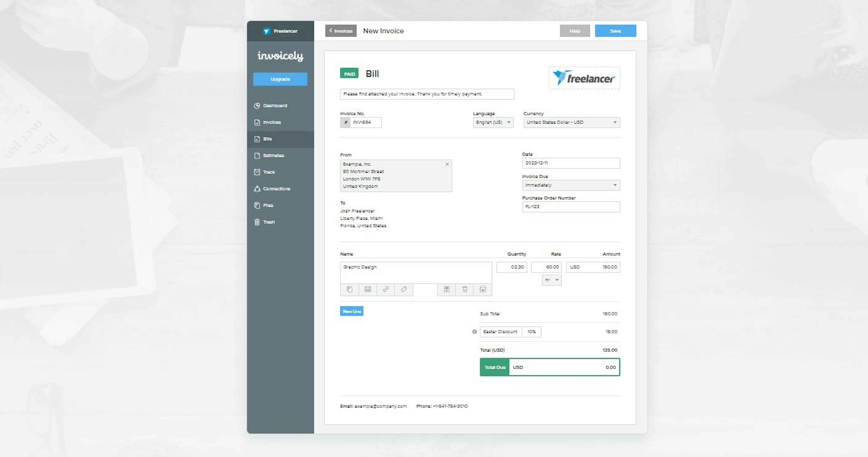Click the attach files icon under Graphic Design
The width and height of the screenshot is (868, 457).
coord(349,290)
